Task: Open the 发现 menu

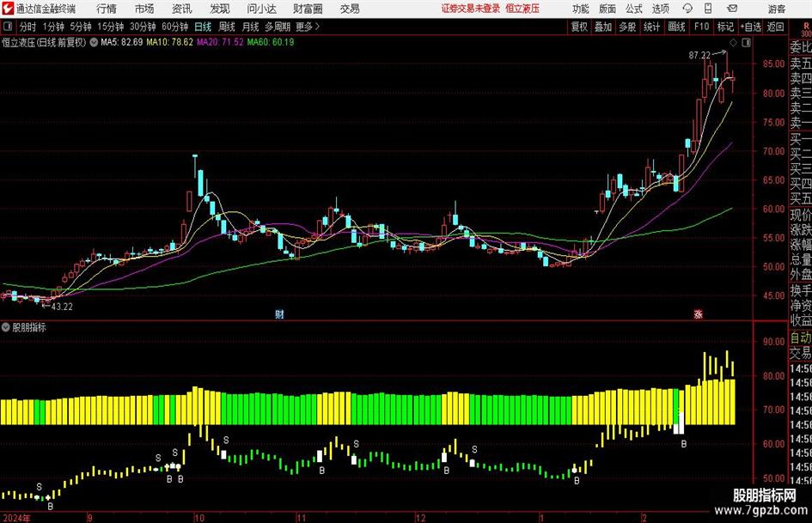Action: (x=220, y=9)
